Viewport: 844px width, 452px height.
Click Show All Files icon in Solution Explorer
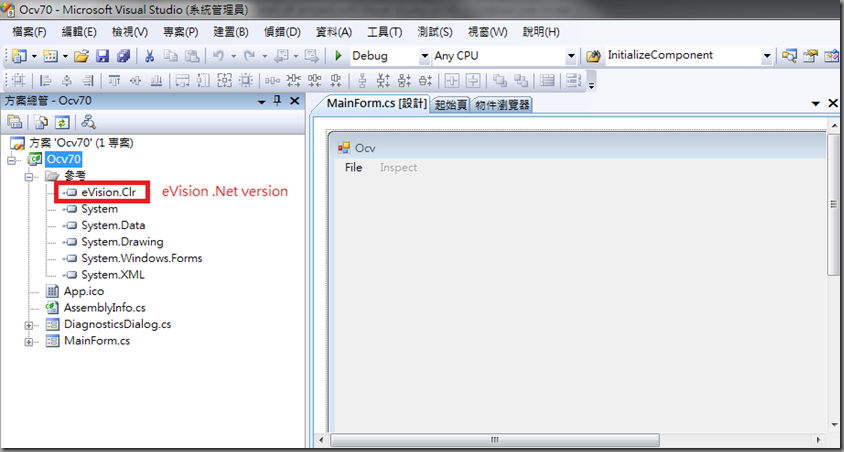41,123
